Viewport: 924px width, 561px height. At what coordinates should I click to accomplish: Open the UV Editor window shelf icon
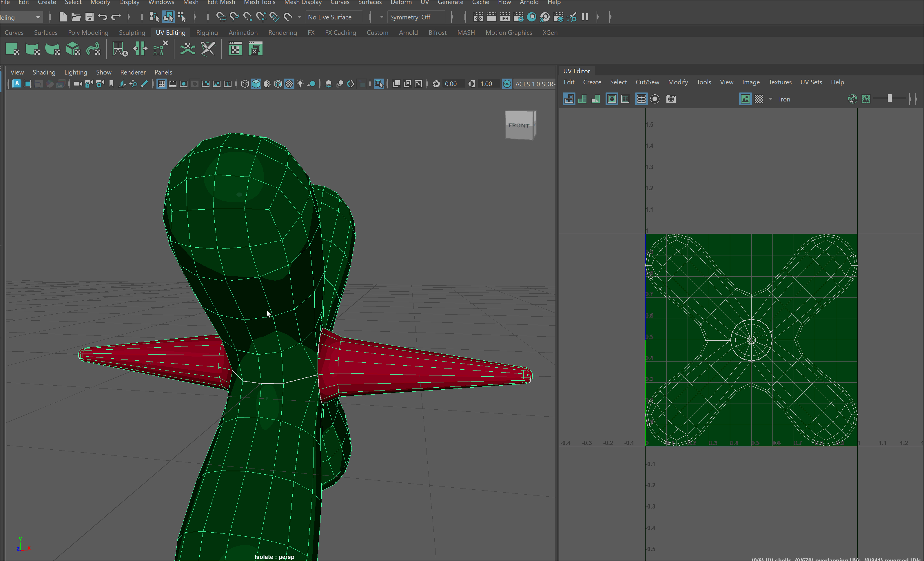(235, 49)
